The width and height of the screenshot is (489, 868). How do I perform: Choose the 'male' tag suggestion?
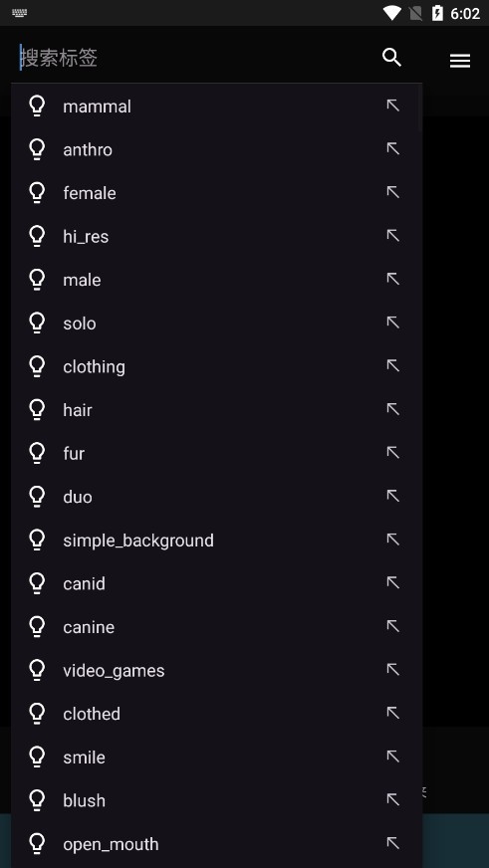pos(216,280)
